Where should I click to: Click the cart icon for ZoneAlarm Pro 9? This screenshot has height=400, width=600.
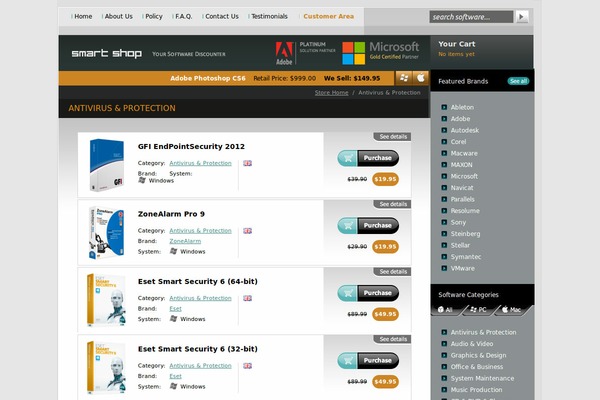(x=347, y=225)
